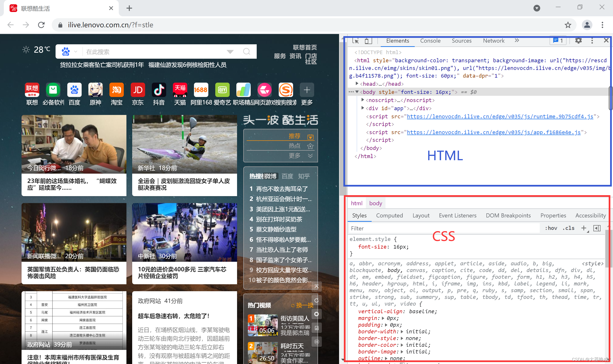The image size is (613, 364).
Task: Refresh hot videos with 换一换
Action: [302, 305]
